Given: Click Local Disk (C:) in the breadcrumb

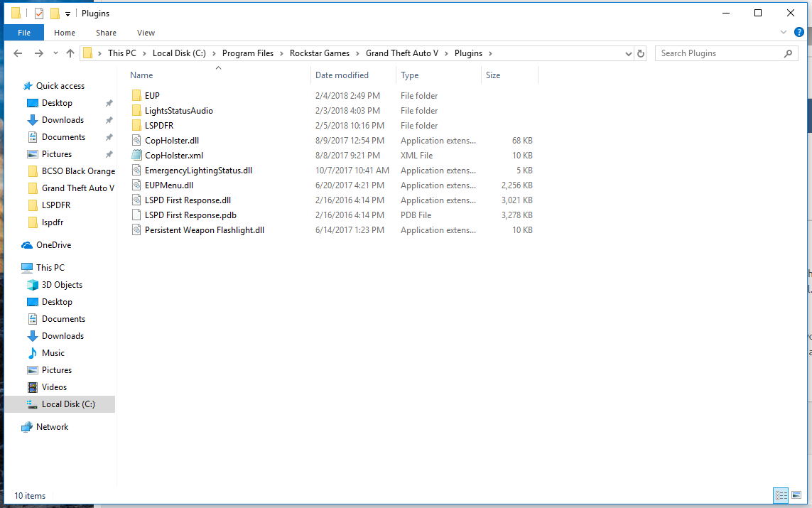Looking at the screenshot, I should pyautogui.click(x=179, y=53).
